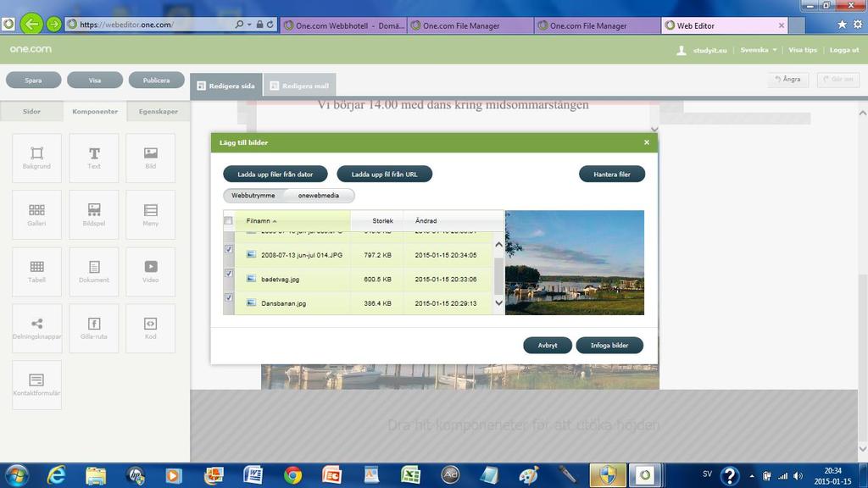
Task: Switch file source to Webbutrymme
Action: click(253, 196)
